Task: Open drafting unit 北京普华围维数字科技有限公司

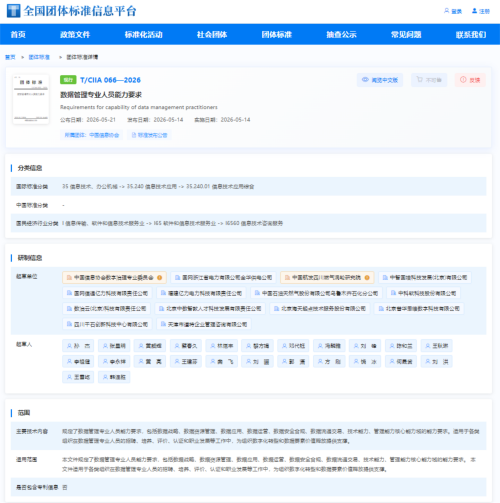Action: [x=419, y=309]
